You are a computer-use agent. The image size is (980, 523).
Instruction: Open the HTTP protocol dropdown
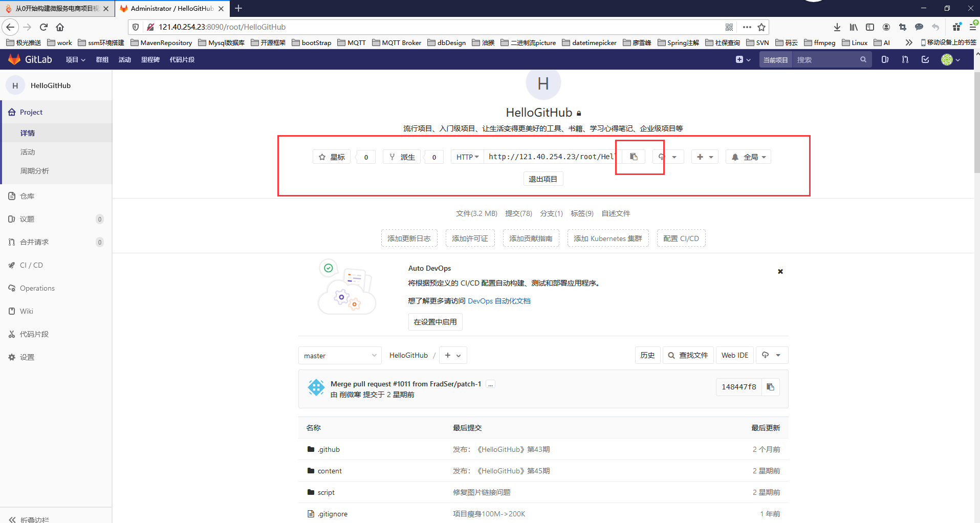467,157
